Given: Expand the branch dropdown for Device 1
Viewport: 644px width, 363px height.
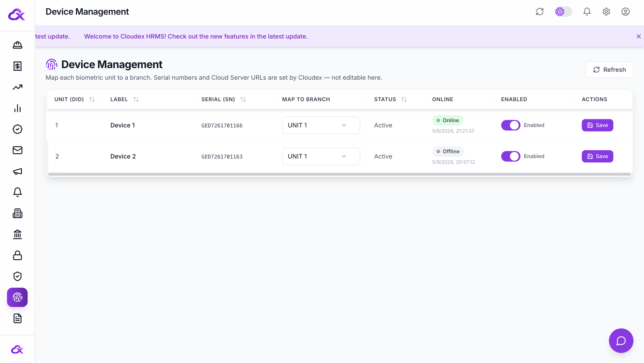Looking at the screenshot, I should tap(321, 125).
